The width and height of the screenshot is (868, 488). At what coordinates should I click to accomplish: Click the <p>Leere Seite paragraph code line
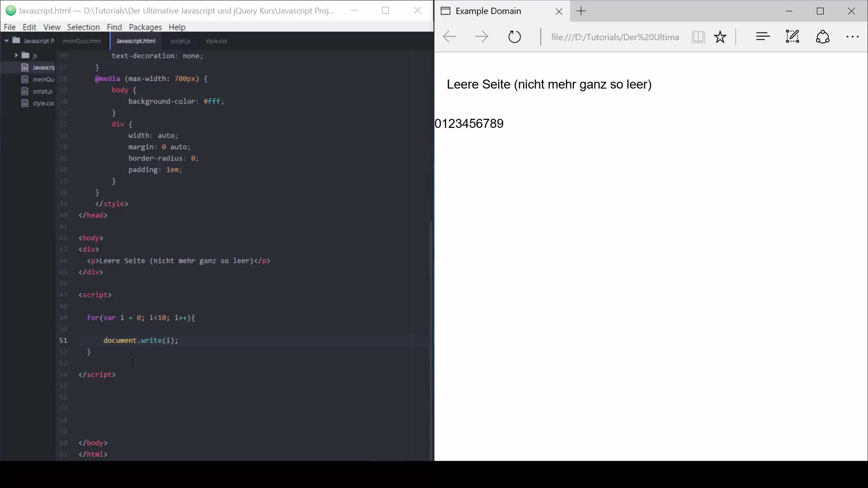(x=179, y=261)
